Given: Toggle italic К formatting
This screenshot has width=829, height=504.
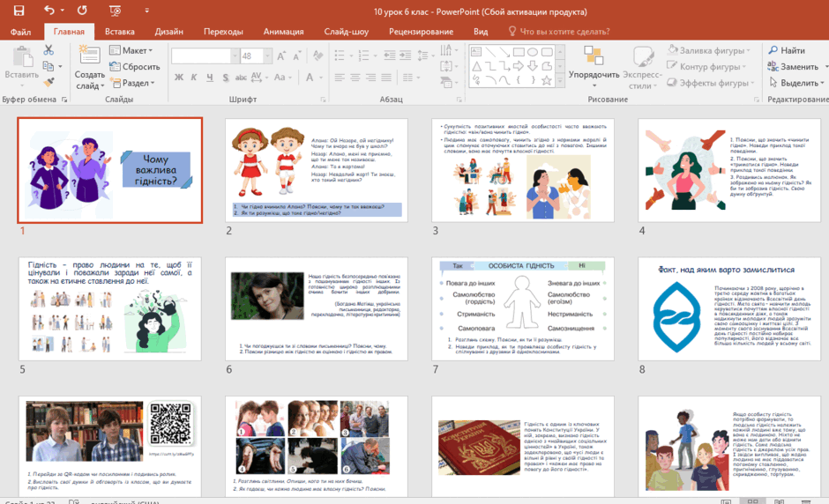Looking at the screenshot, I should (194, 78).
